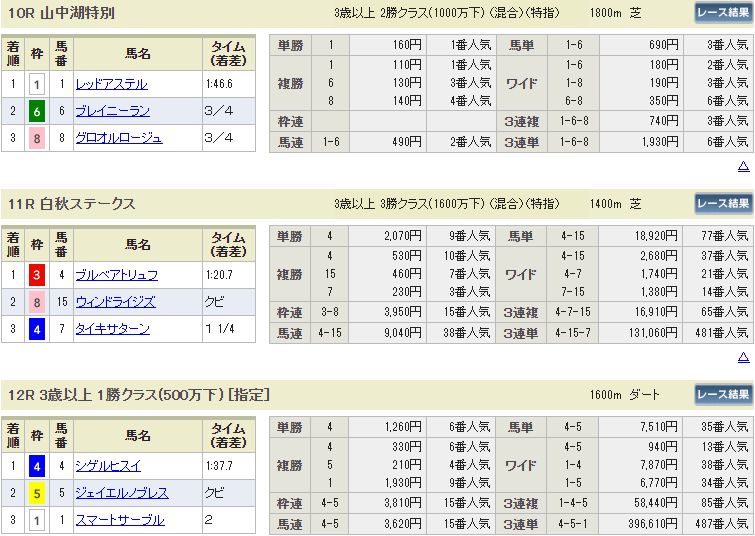Click white frame 1 badge for スマートサーブル
755x536 pixels.
pos(37,520)
